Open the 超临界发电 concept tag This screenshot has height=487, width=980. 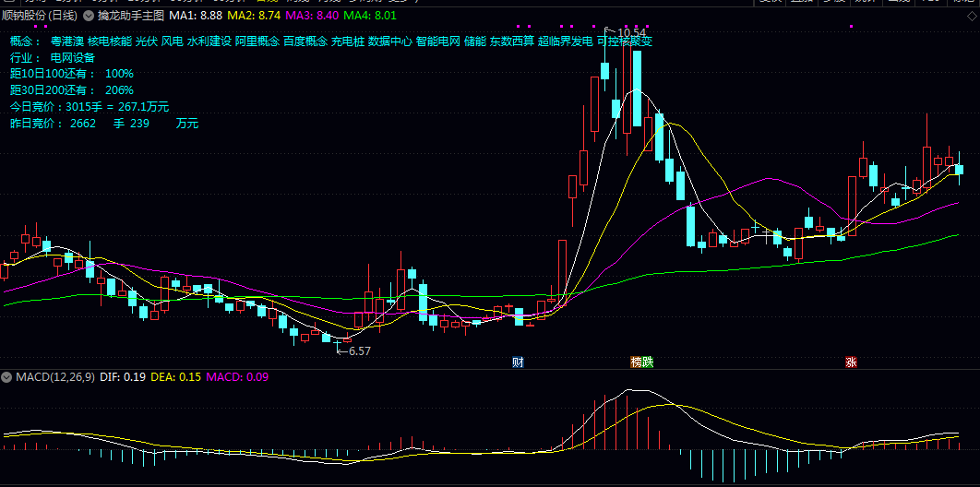[x=566, y=42]
